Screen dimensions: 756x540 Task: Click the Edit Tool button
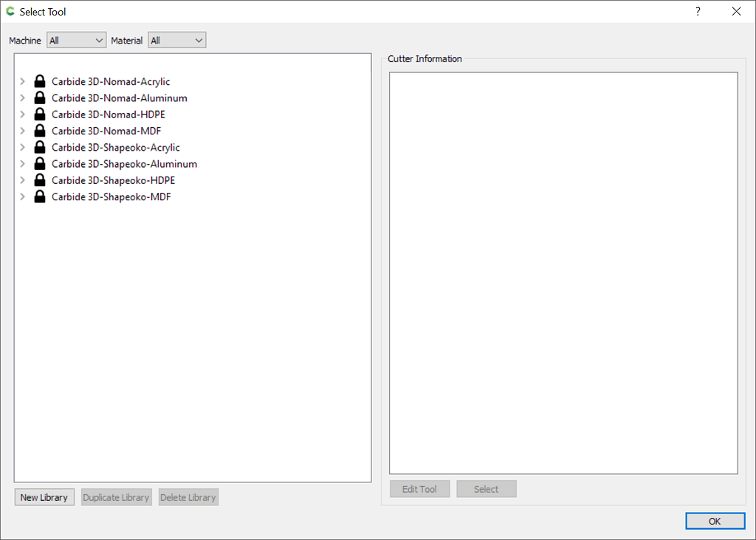(419, 489)
